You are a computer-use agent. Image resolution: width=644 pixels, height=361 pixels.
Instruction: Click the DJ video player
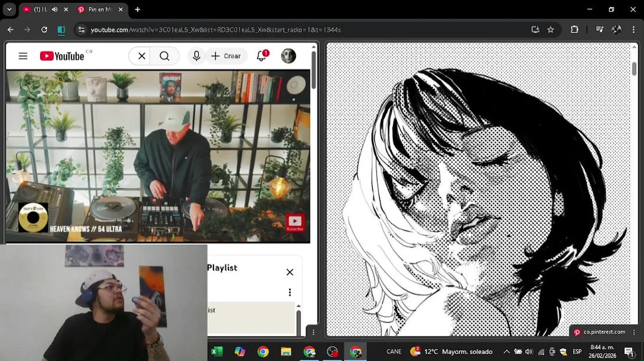coord(158,156)
